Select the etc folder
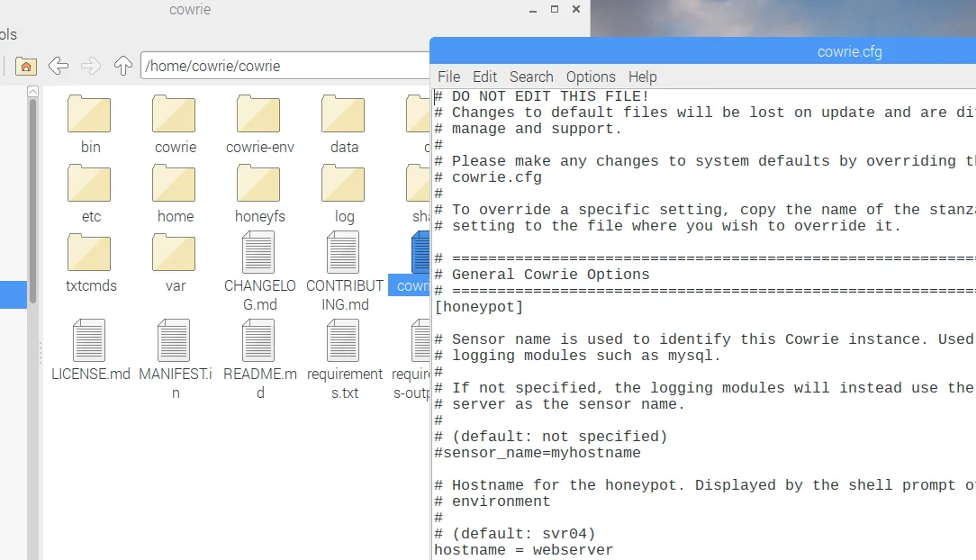This screenshot has height=560, width=976. pyautogui.click(x=90, y=183)
